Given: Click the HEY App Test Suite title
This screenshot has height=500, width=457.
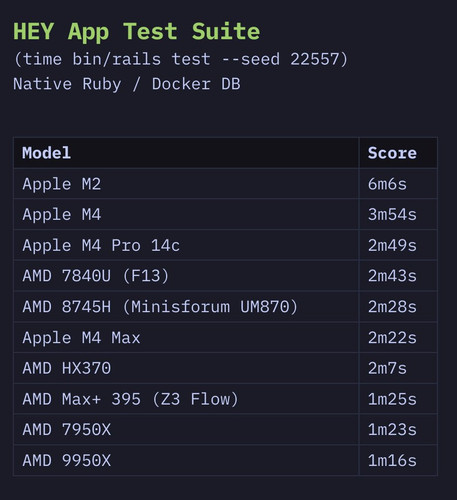Looking at the screenshot, I should (136, 32).
